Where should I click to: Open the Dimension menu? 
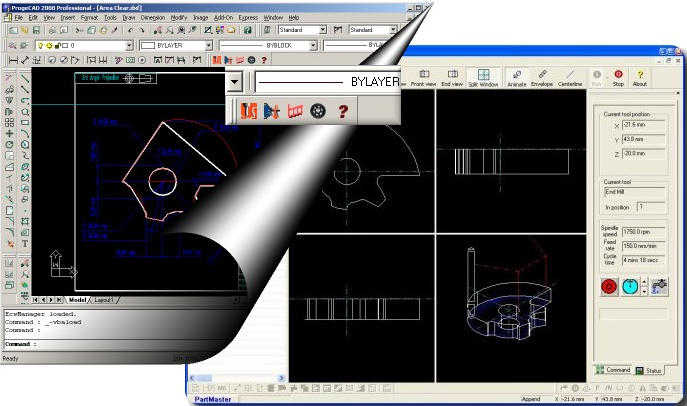point(152,18)
